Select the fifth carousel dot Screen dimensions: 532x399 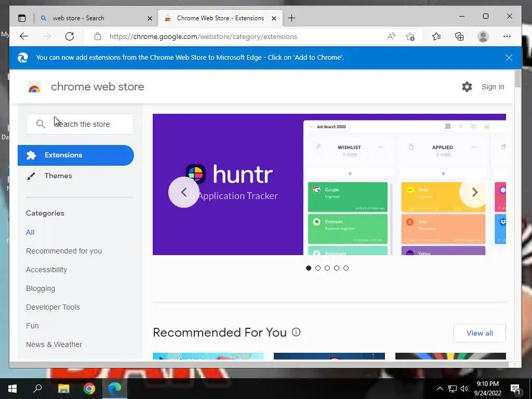(x=345, y=268)
